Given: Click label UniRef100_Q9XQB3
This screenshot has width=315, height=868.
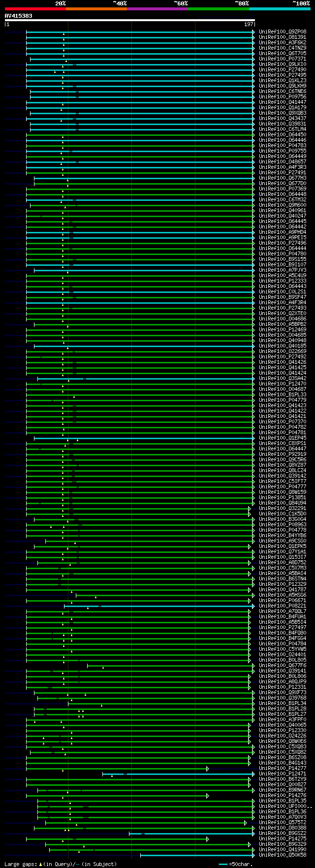Looking at the screenshot, I should click(283, 113).
